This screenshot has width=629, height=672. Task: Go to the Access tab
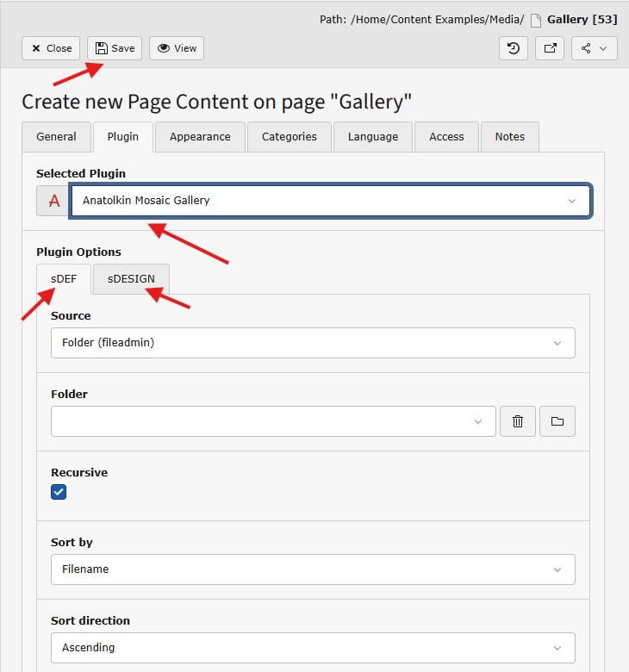click(446, 137)
